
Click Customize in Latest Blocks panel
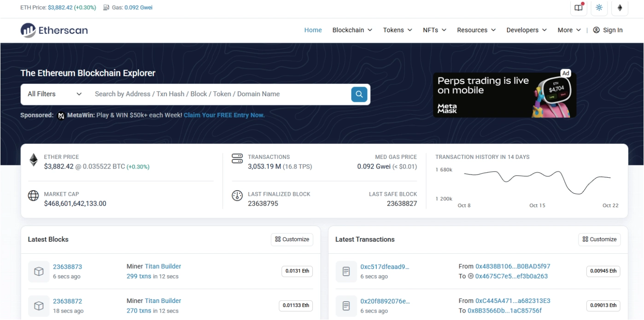point(292,239)
